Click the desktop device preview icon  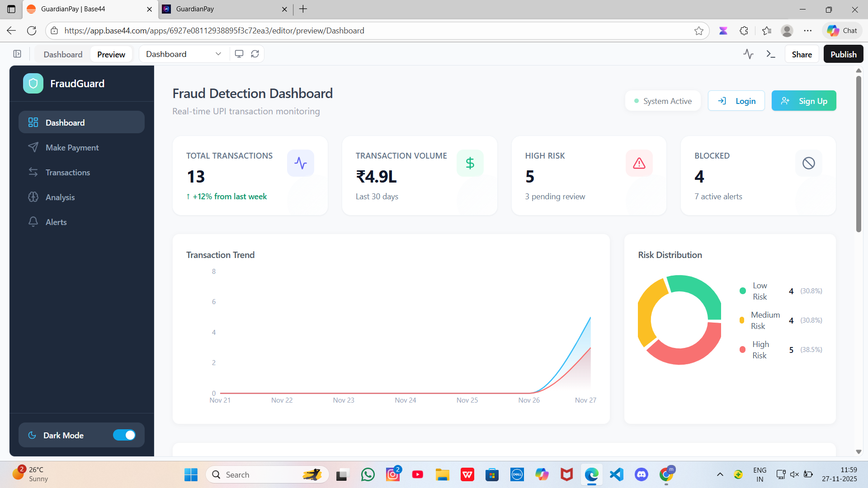[x=239, y=54]
